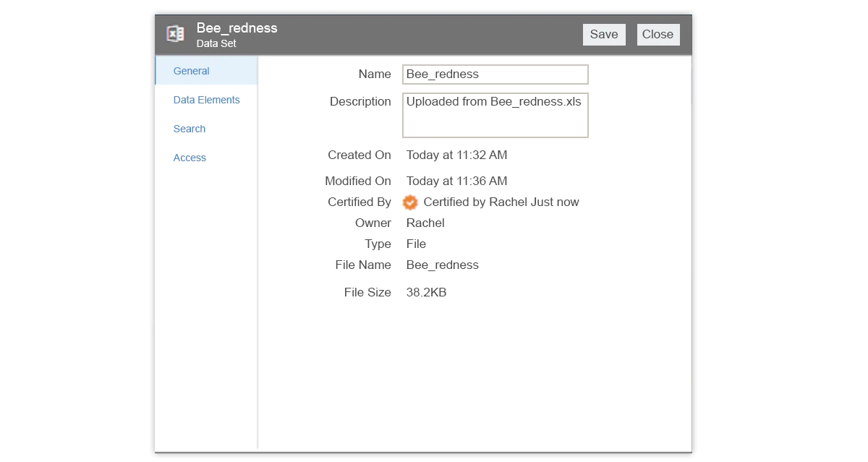Click the File Size value 38.2KB
Viewport: 868px width, 462px height.
click(x=426, y=292)
